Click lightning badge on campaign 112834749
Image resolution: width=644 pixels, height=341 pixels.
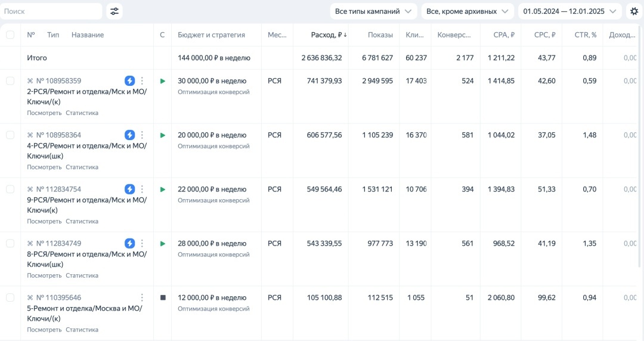point(129,243)
